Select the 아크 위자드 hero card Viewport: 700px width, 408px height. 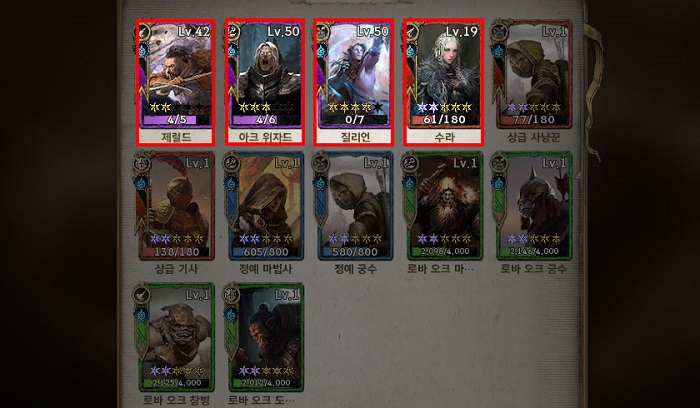[x=265, y=82]
